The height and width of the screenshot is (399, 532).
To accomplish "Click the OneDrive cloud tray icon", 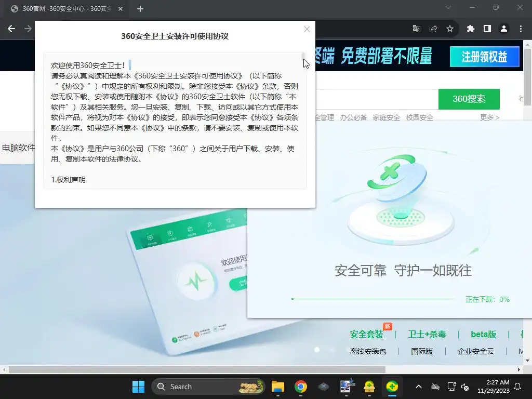I will coord(435,387).
